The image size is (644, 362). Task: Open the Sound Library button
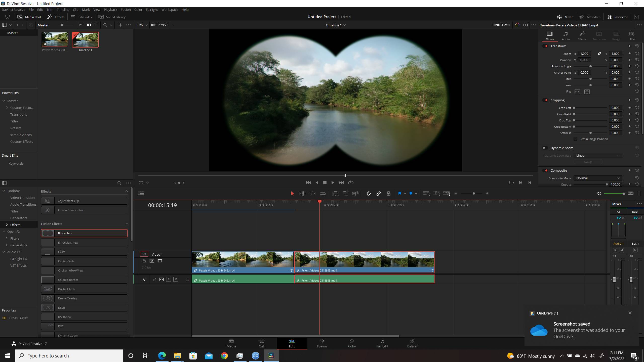112,17
